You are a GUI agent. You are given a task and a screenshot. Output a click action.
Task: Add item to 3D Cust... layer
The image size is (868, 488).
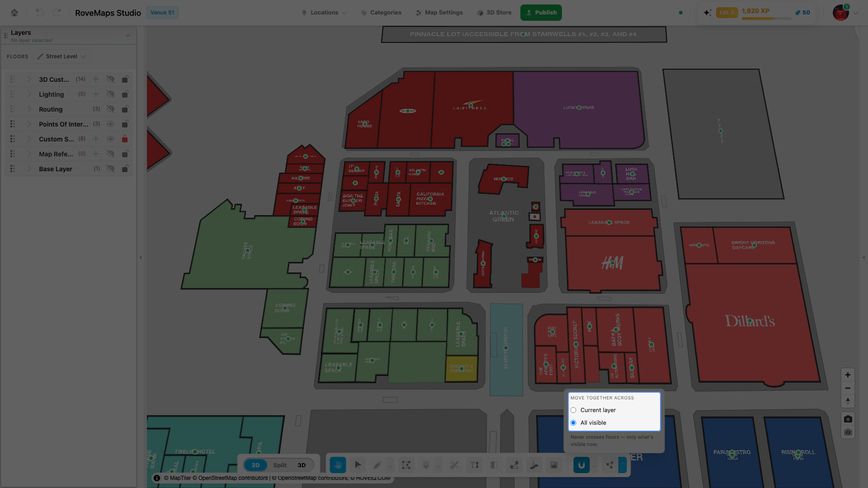96,79
